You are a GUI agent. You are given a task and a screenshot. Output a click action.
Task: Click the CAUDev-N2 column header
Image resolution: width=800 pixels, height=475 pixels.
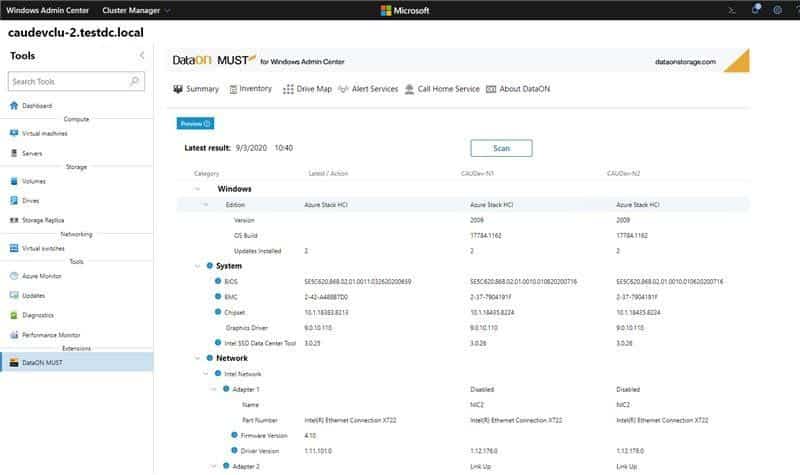point(623,173)
